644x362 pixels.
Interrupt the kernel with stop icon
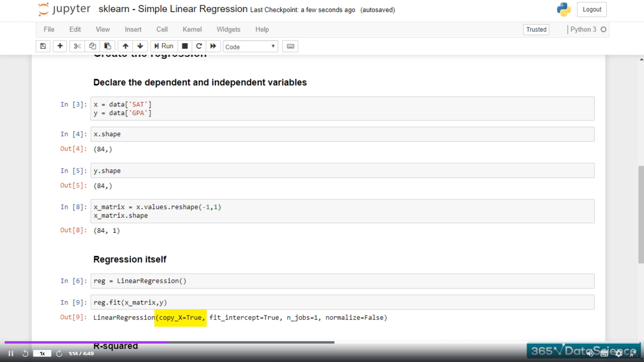(185, 46)
